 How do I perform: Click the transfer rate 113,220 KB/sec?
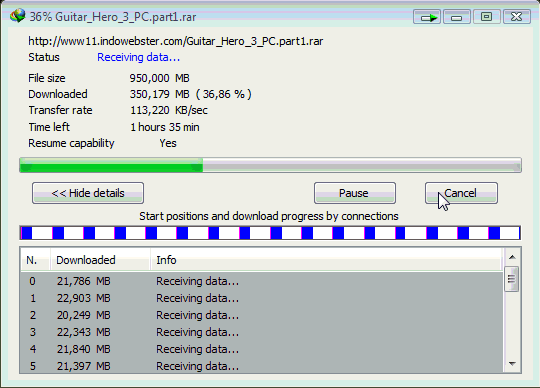(x=169, y=110)
